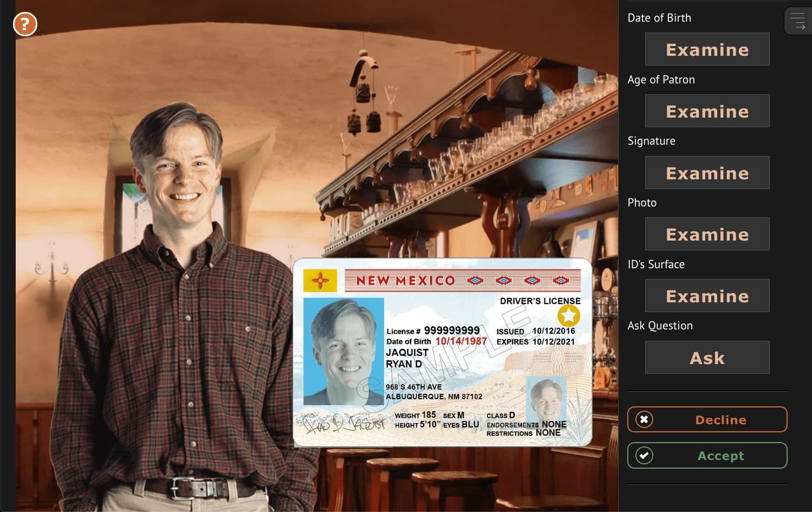
Task: Click the handwritten signature on the ID
Action: pos(344,423)
